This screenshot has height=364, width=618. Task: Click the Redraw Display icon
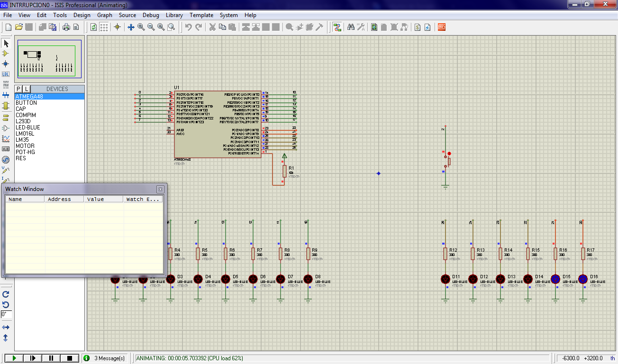tap(93, 27)
